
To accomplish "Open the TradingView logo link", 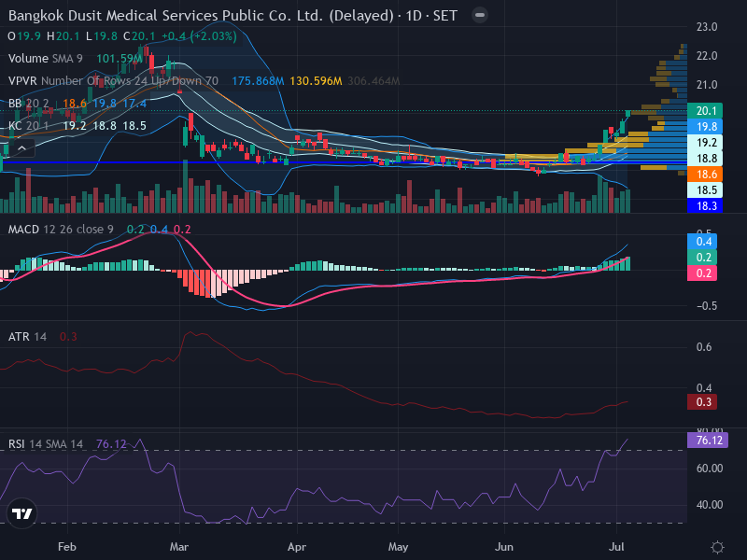I will (x=21, y=512).
